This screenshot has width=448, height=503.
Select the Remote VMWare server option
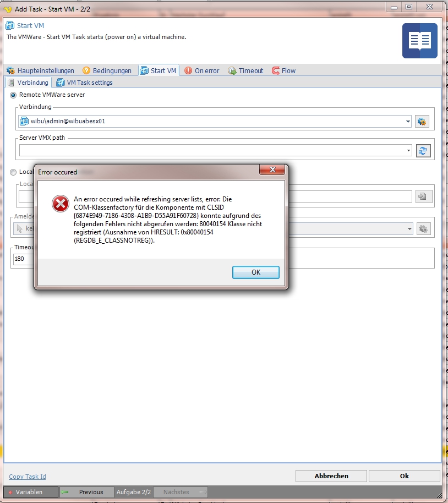14,95
